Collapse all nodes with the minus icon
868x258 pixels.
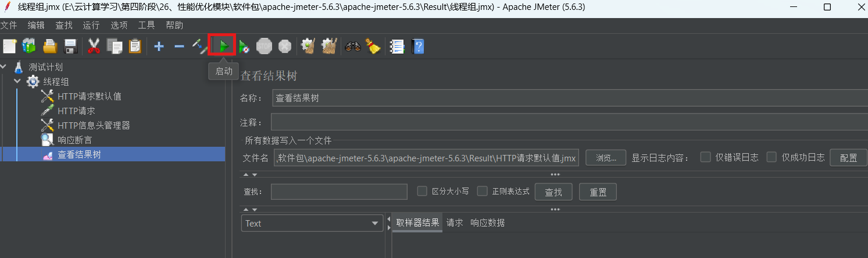179,46
